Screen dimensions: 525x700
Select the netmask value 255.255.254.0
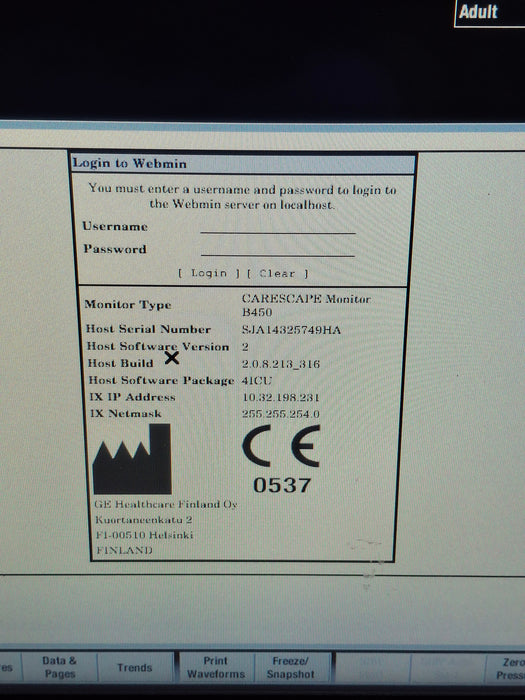click(x=281, y=414)
